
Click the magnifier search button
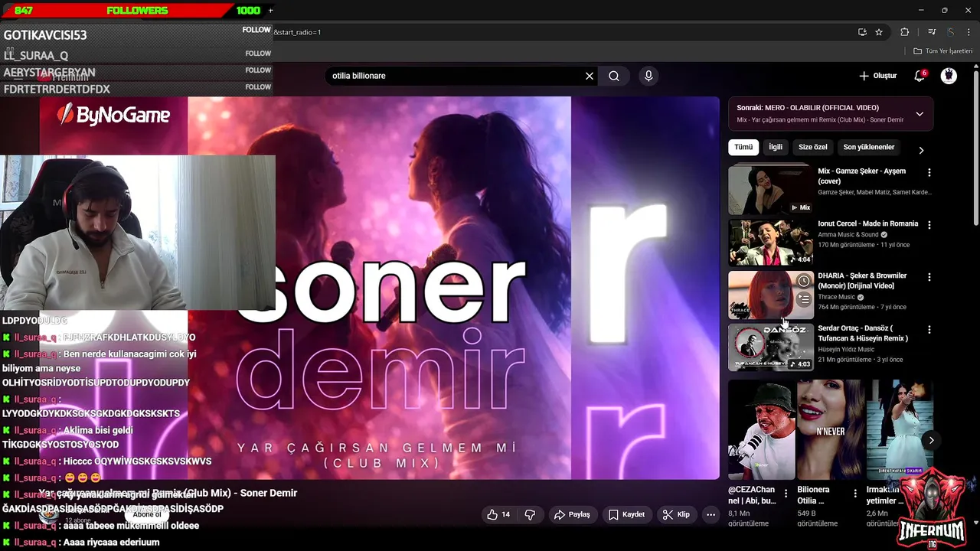[x=614, y=76]
